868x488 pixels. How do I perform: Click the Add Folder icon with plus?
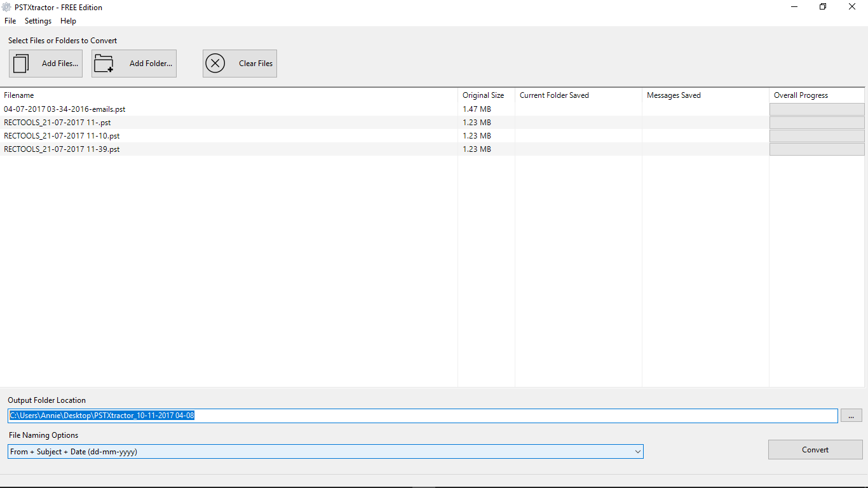click(104, 64)
